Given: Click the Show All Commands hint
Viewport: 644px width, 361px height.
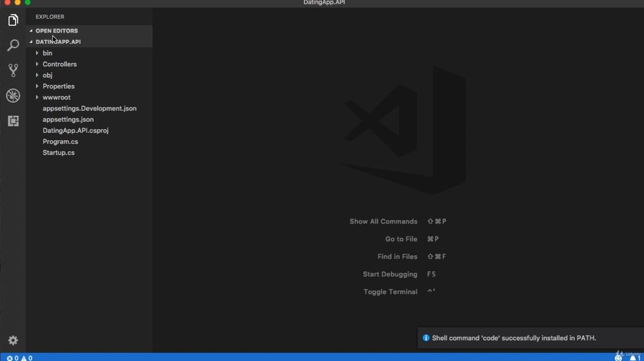Looking at the screenshot, I should coord(383,221).
